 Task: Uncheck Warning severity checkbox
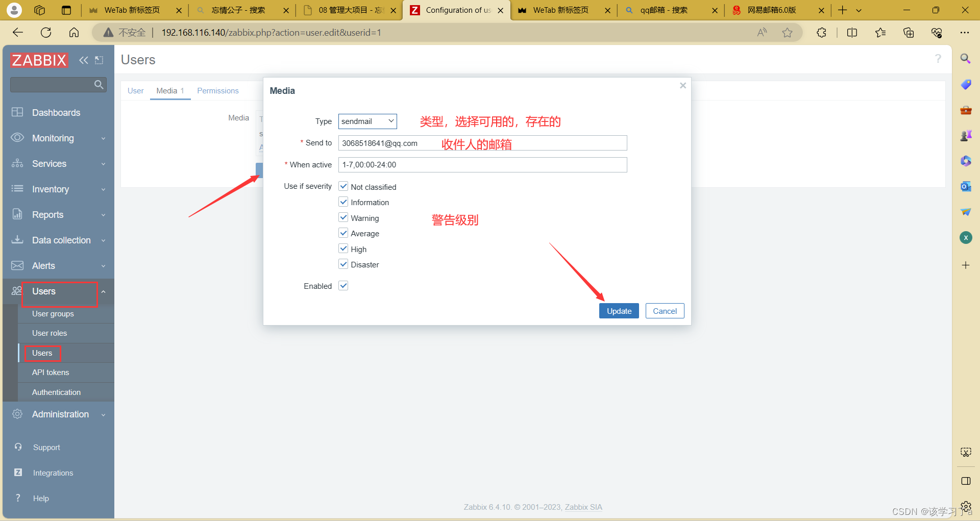click(x=344, y=217)
